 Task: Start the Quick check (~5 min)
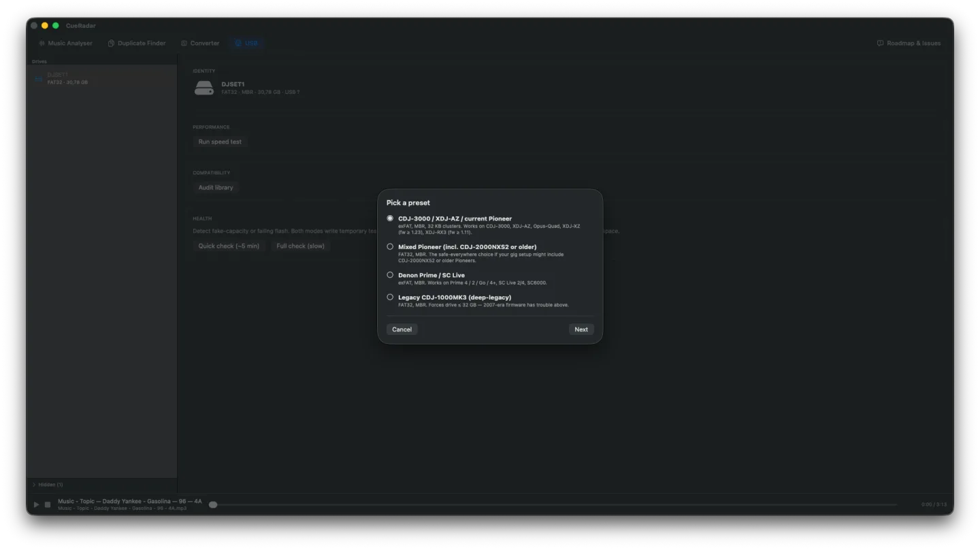pos(229,246)
